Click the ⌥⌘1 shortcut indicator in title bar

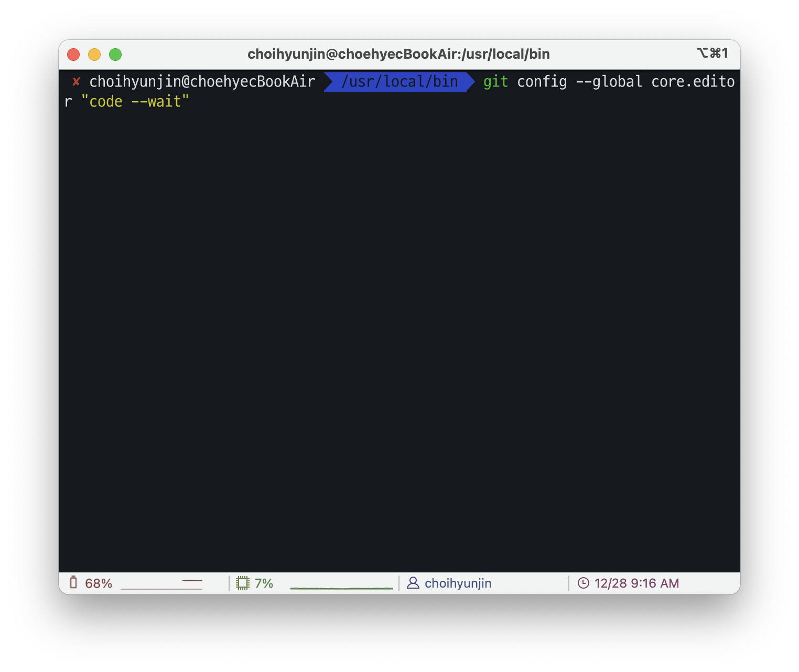click(x=712, y=53)
